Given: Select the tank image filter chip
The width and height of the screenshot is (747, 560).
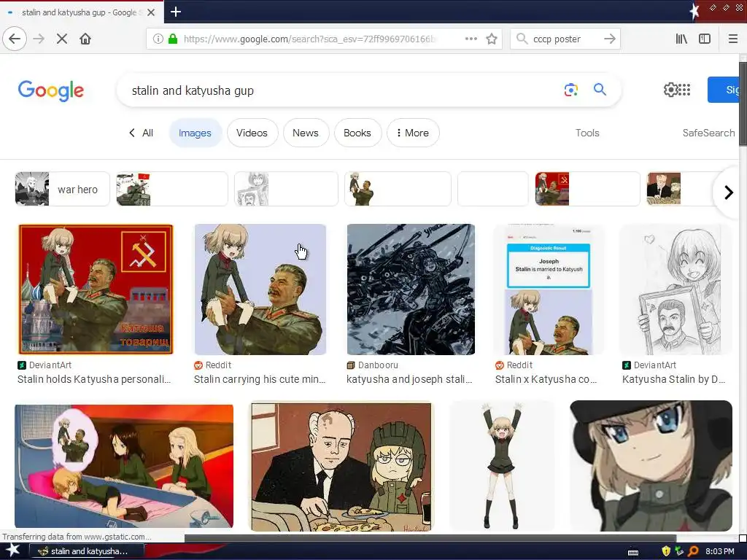Looking at the screenshot, I should 172,189.
